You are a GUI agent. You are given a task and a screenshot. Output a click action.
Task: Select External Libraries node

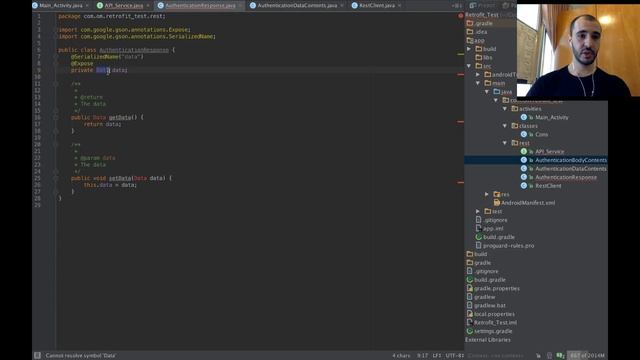[x=488, y=340]
